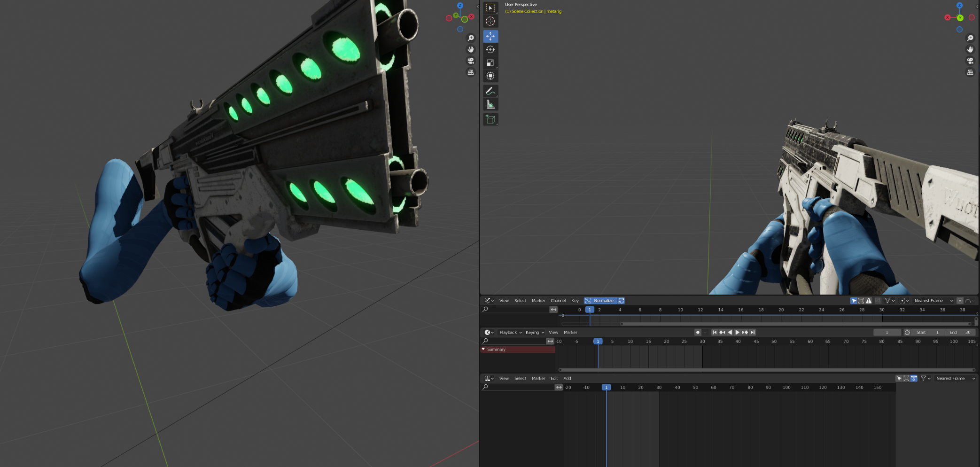Viewport: 980px width, 467px height.
Task: Toggle Normalize in graph editor
Action: click(x=600, y=301)
